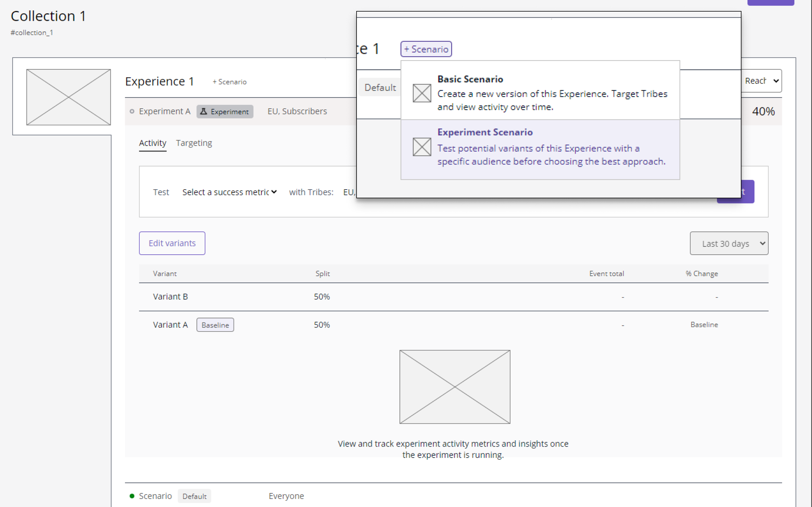This screenshot has height=507, width=812.
Task: Open the Last 30 days dropdown
Action: tap(729, 243)
